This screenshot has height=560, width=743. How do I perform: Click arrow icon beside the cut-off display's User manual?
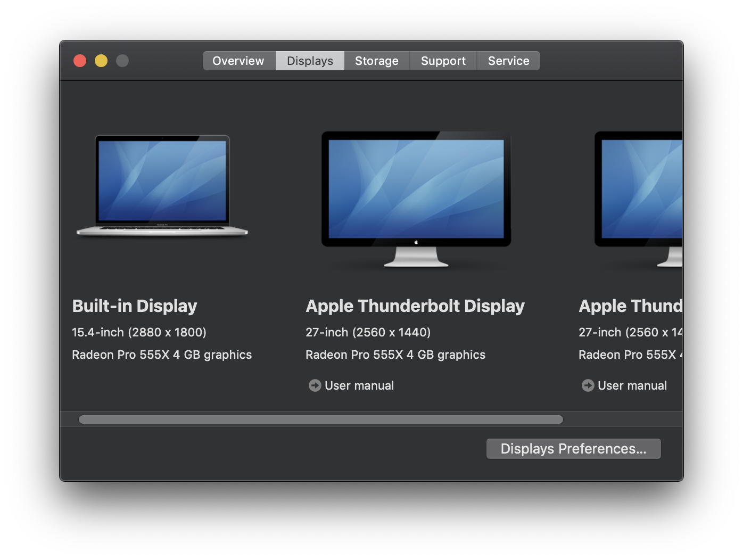point(588,385)
